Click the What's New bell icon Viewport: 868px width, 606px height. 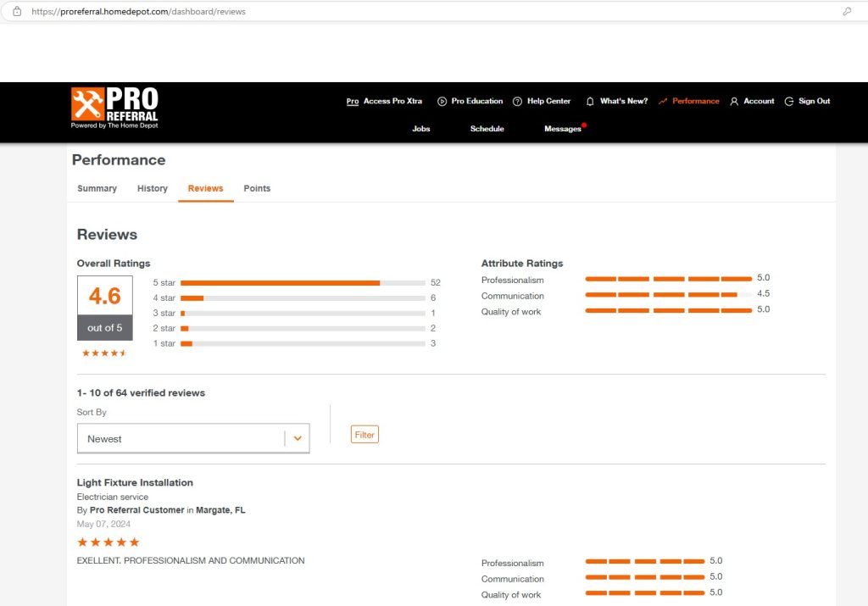(590, 102)
